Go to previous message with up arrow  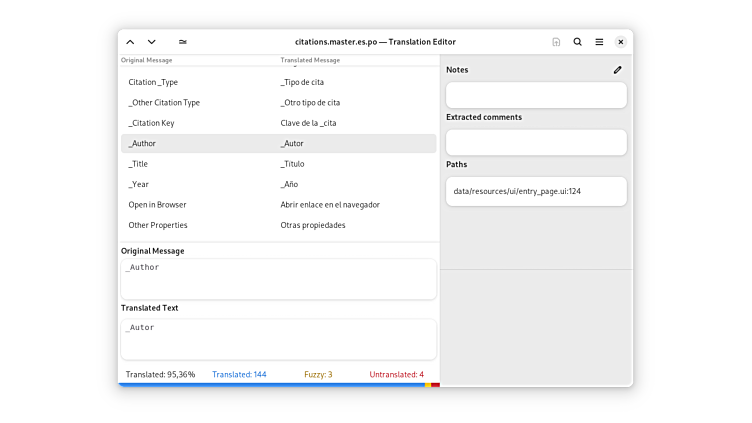coord(130,42)
